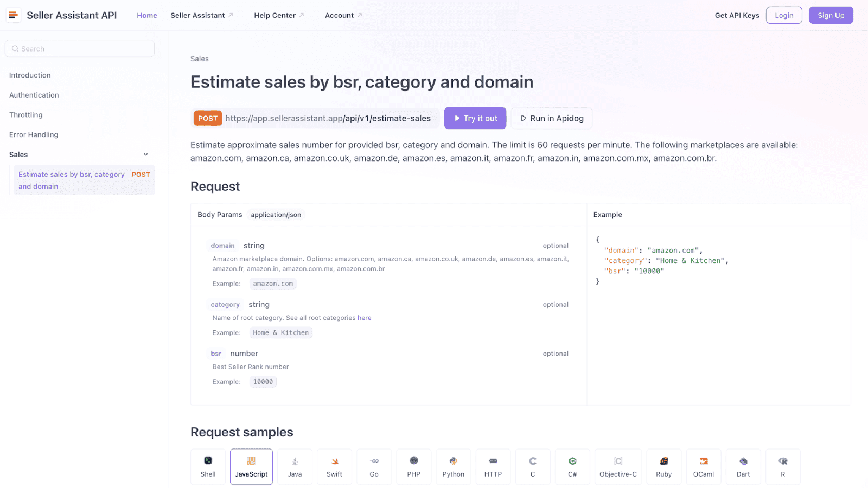This screenshot has width=868, height=488.
Task: Open the Go code sample
Action: point(374,466)
